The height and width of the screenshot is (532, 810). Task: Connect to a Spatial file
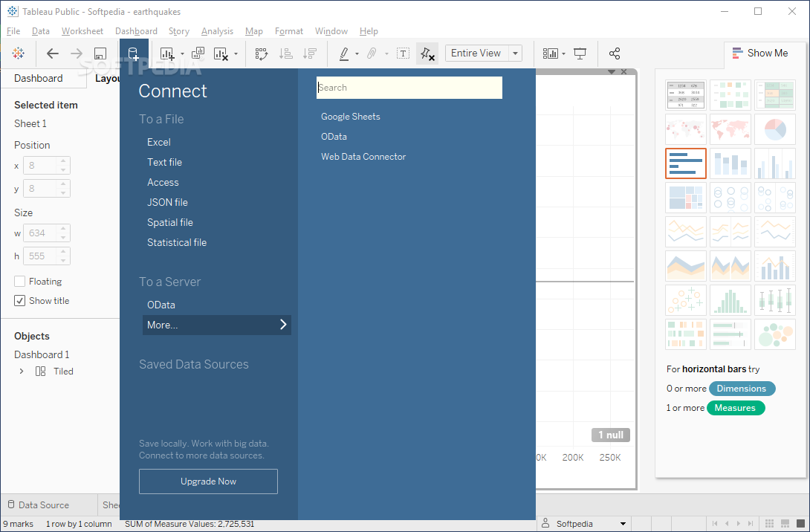pyautogui.click(x=170, y=223)
